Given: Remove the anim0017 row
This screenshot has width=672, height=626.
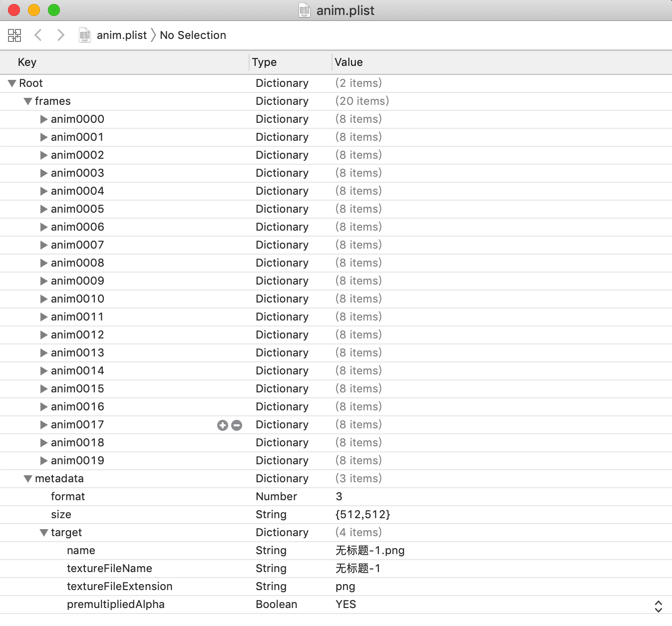Looking at the screenshot, I should click(237, 425).
